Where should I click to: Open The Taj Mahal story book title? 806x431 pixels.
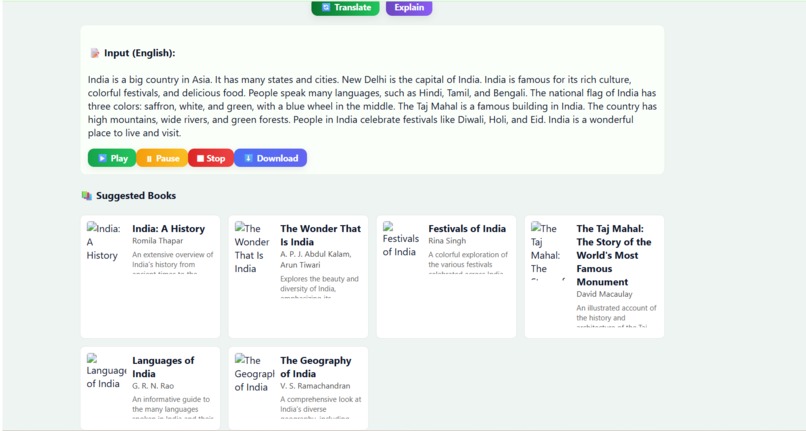(x=614, y=255)
